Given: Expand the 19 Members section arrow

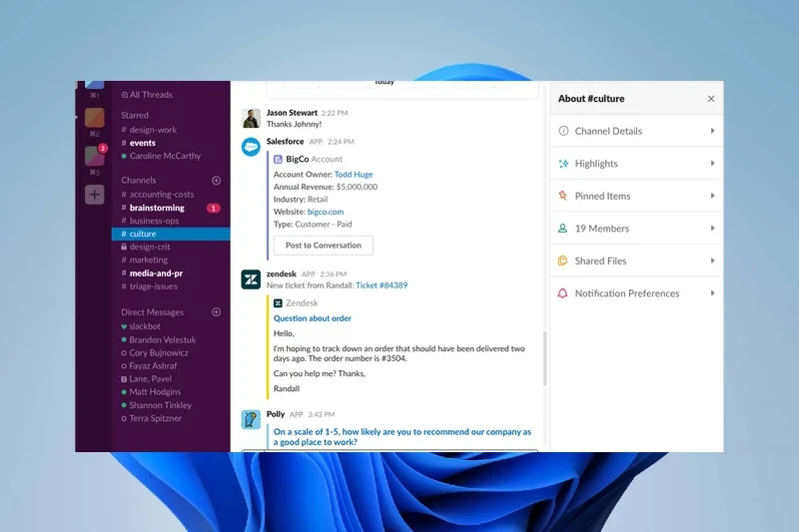Looking at the screenshot, I should click(712, 229).
